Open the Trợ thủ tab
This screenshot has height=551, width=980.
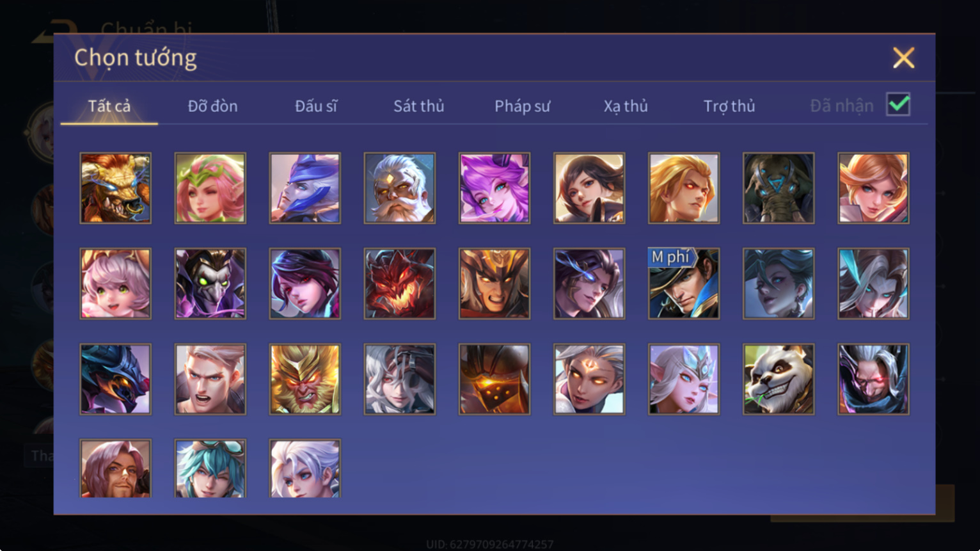point(729,106)
